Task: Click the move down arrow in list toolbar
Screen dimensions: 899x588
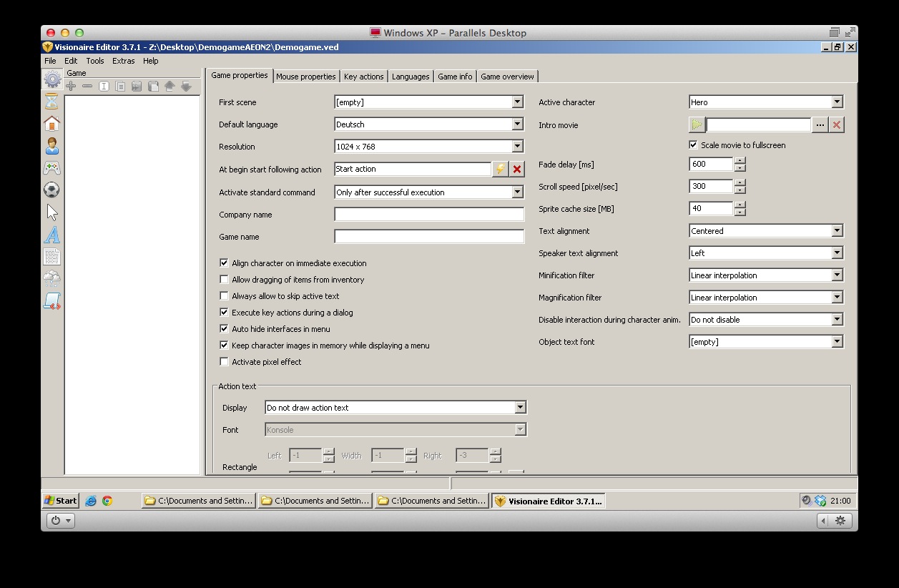Action: [x=186, y=86]
